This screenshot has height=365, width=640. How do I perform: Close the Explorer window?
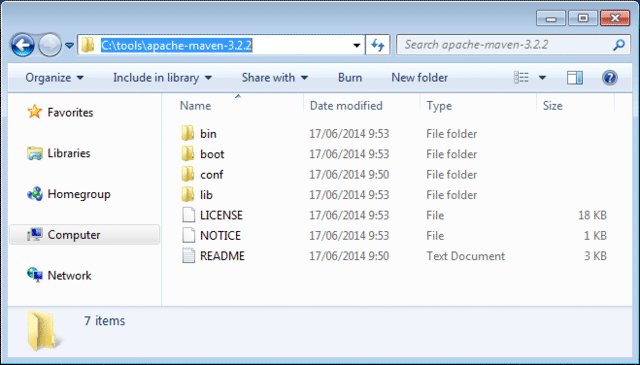click(x=615, y=18)
